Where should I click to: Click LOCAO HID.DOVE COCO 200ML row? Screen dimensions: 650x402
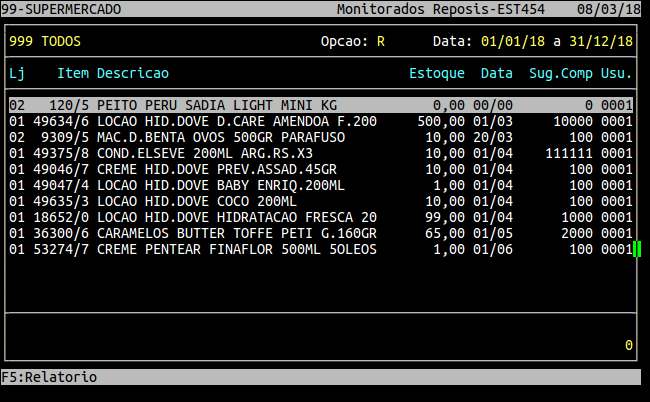196,201
